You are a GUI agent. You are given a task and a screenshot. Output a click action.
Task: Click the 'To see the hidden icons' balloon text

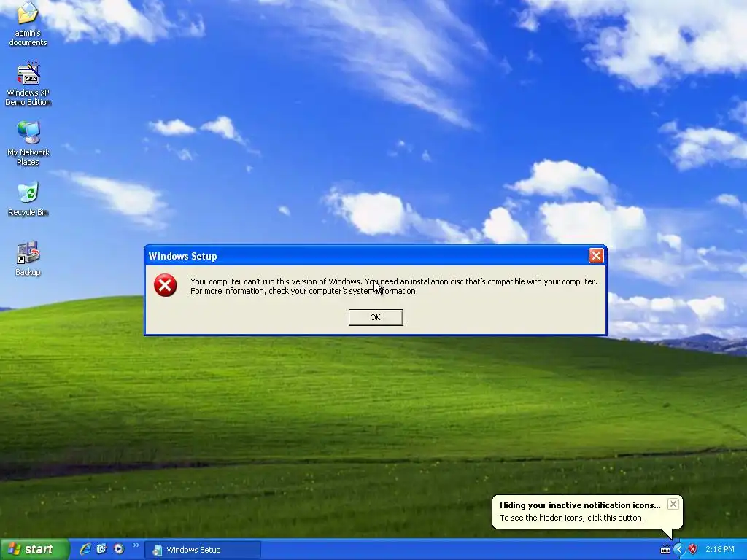click(572, 518)
